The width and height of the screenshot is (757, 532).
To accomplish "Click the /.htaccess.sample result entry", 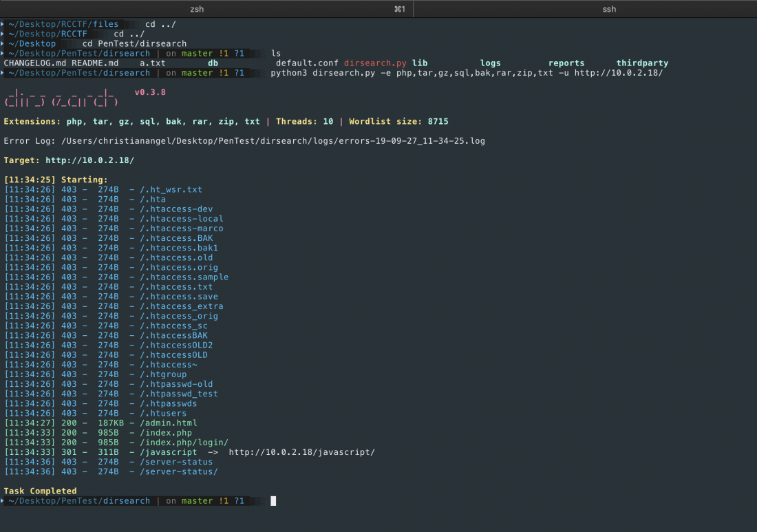I will tap(184, 277).
